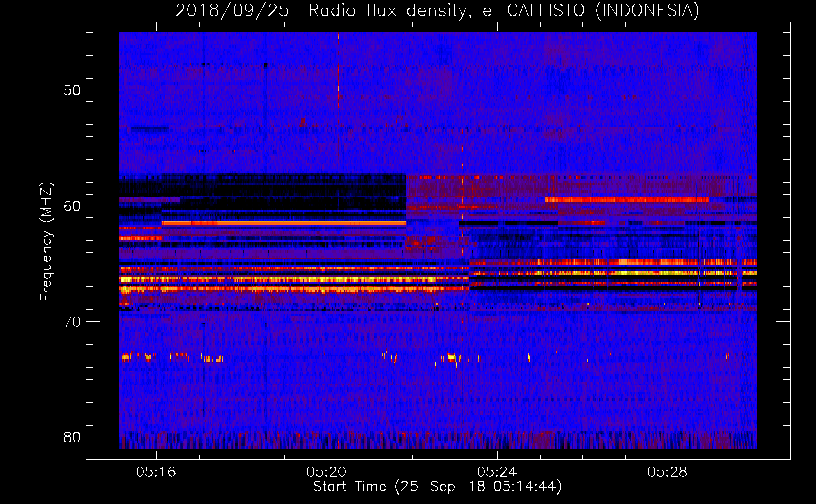Click the 80 frequency tick label
The image size is (816, 504).
click(x=72, y=437)
